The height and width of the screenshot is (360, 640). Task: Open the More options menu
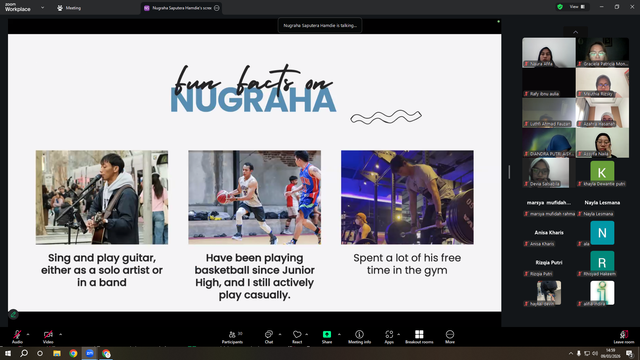click(x=450, y=336)
